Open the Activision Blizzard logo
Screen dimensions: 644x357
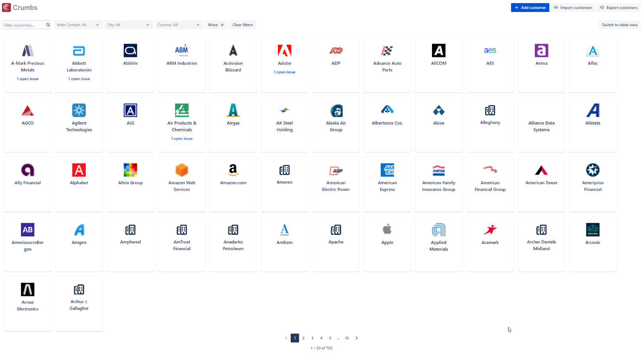(233, 51)
